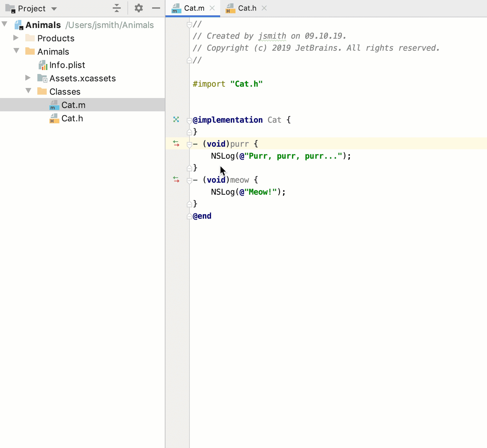Click the Assets.xcassets bundle icon
Image resolution: width=487 pixels, height=448 pixels.
(x=42, y=78)
